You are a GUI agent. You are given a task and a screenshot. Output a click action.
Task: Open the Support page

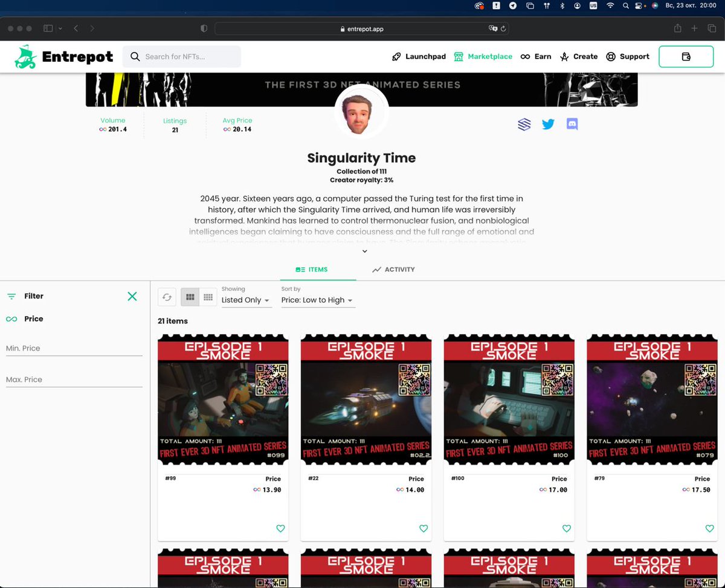pos(628,57)
